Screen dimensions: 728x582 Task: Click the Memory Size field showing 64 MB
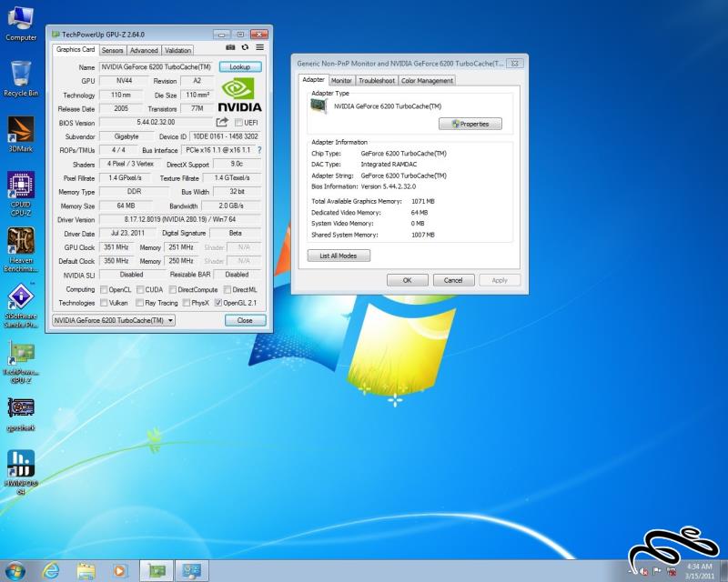point(126,206)
